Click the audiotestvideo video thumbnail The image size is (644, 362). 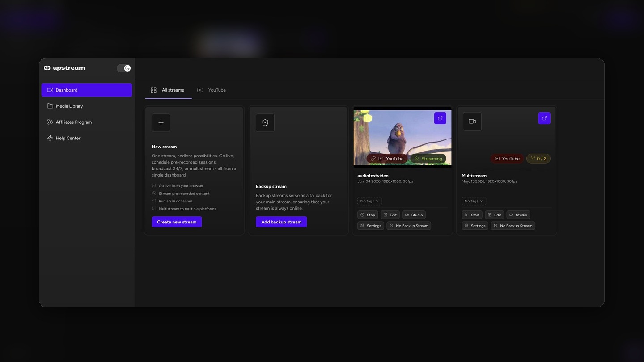click(402, 138)
